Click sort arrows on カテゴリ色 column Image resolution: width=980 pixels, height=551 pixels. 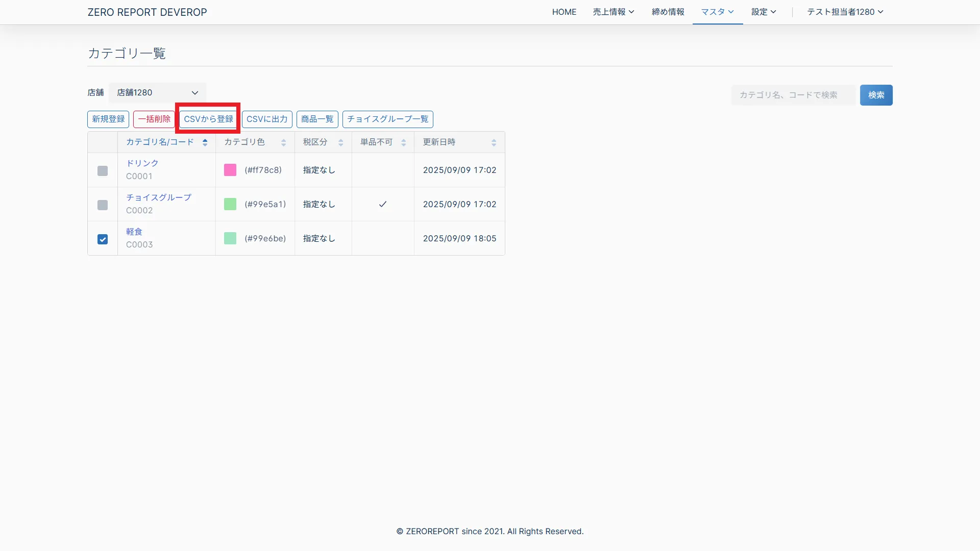coord(283,142)
